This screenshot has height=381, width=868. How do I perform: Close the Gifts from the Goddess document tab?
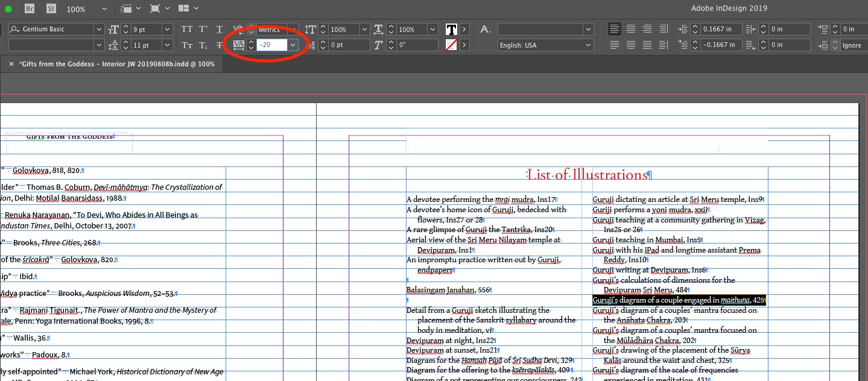(11, 64)
